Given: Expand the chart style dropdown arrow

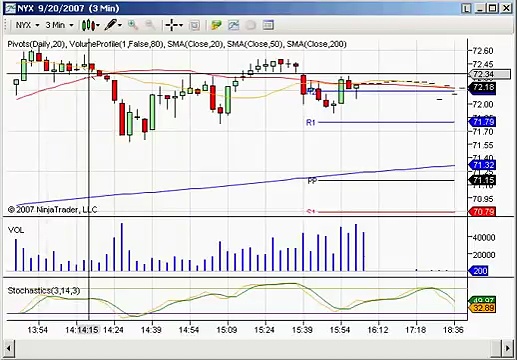Looking at the screenshot, I should click(98, 25).
